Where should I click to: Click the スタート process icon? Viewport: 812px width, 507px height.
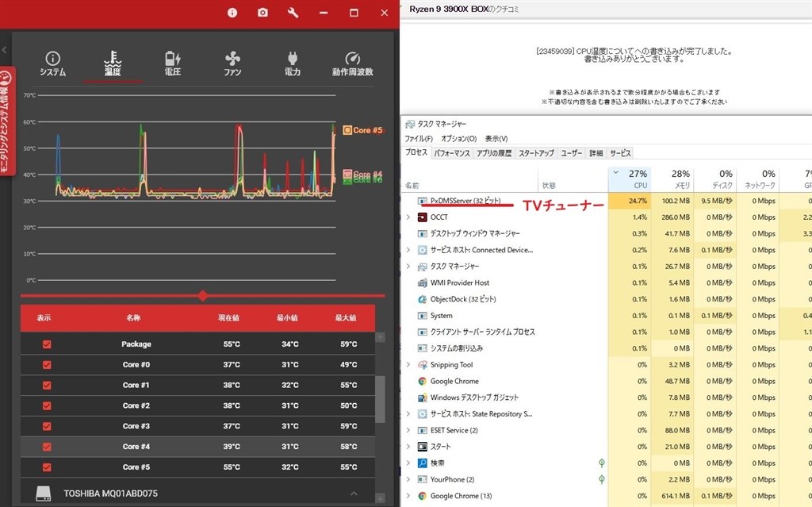pyautogui.click(x=422, y=447)
